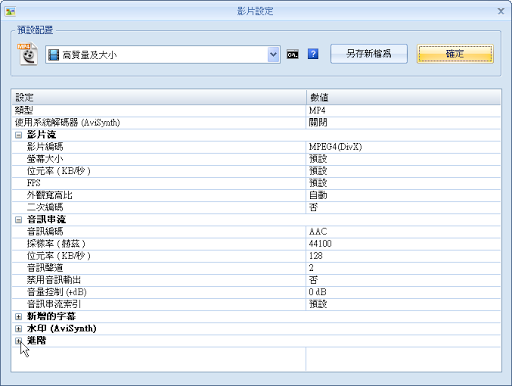Expand the 水印 (AviSynth) section
Image resolution: width=512 pixels, height=386 pixels.
tap(19, 329)
